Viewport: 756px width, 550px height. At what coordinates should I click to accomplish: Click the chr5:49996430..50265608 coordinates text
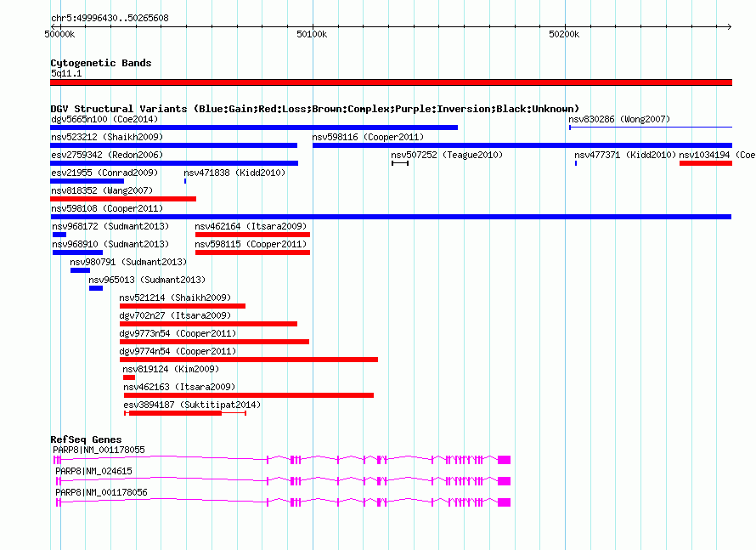pos(110,19)
